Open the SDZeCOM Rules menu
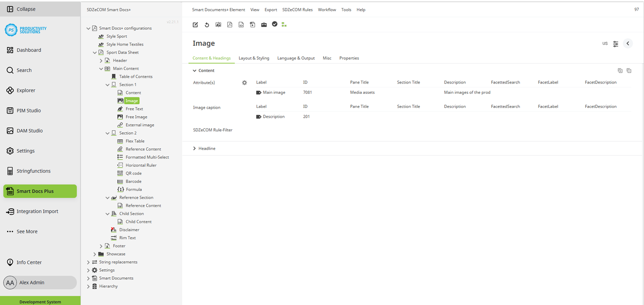Screen dimensions: 644x305 tap(298, 10)
